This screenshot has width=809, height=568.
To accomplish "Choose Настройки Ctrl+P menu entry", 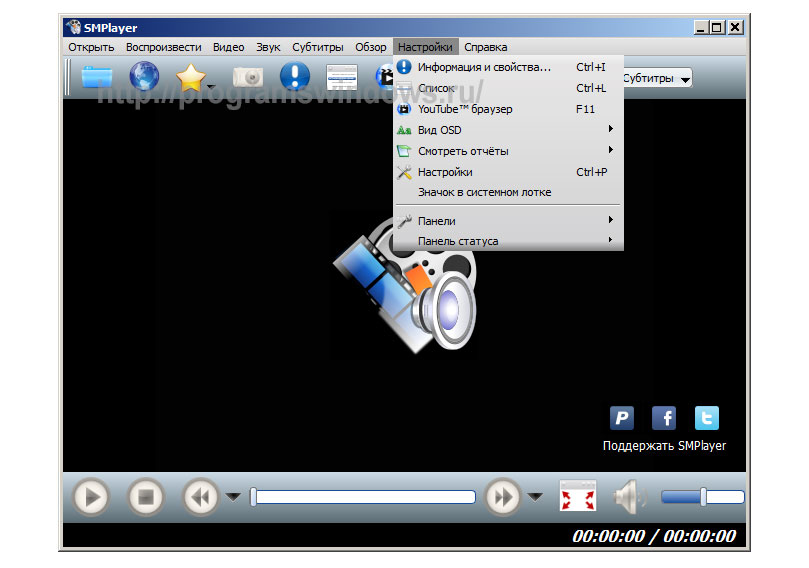I will click(x=508, y=172).
